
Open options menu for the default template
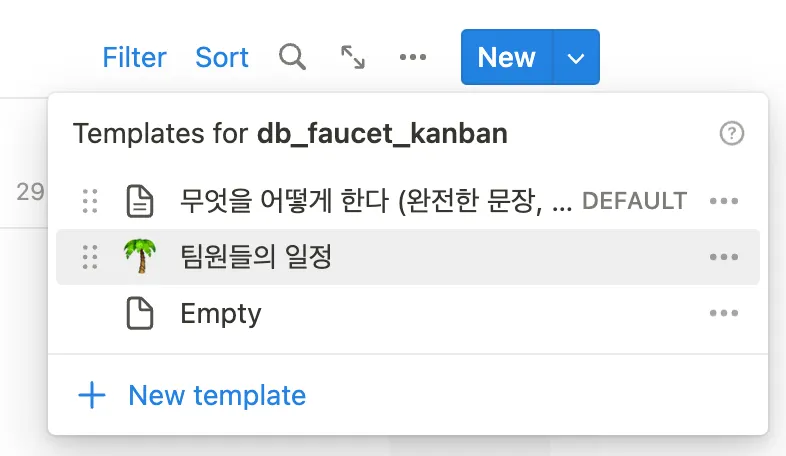pos(723,201)
